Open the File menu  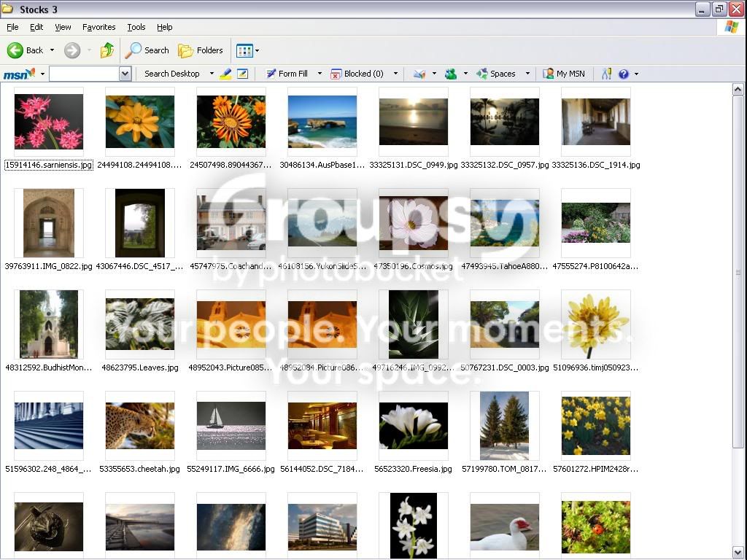click(12, 27)
